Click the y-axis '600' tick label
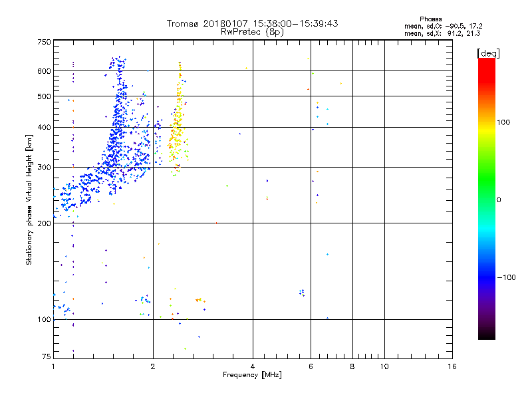 (44, 71)
